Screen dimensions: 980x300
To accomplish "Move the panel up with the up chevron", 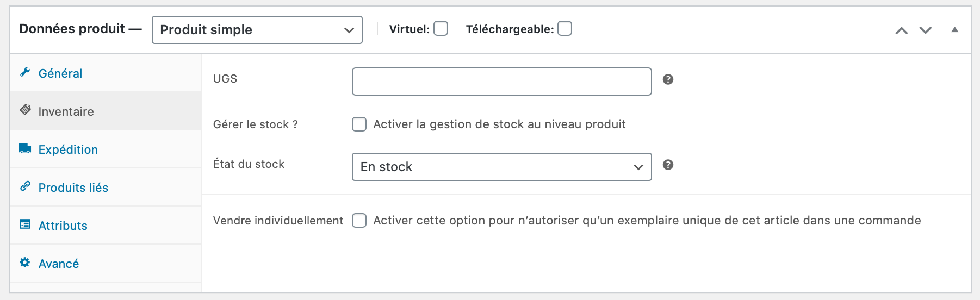I will pos(902,30).
